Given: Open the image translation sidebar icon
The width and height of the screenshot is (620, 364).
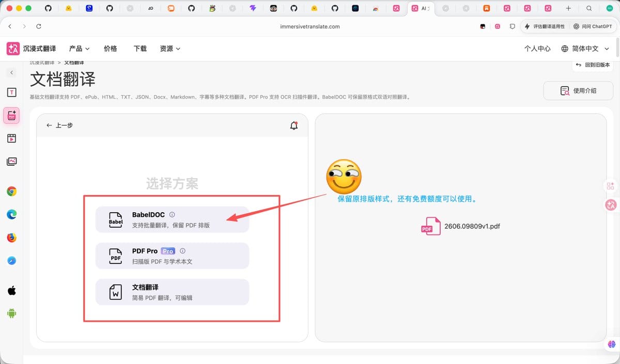Looking at the screenshot, I should (x=11, y=162).
